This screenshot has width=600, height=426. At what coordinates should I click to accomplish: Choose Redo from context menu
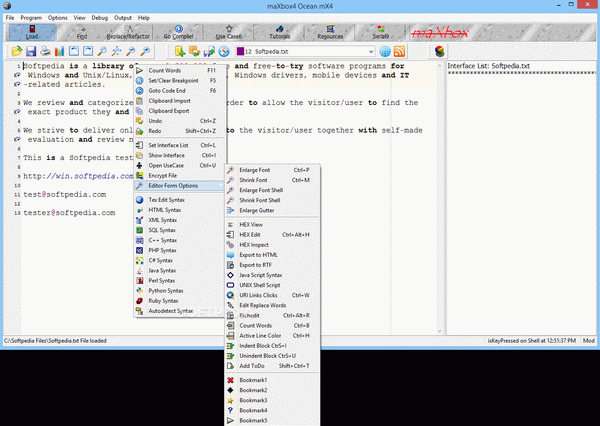[180, 131]
